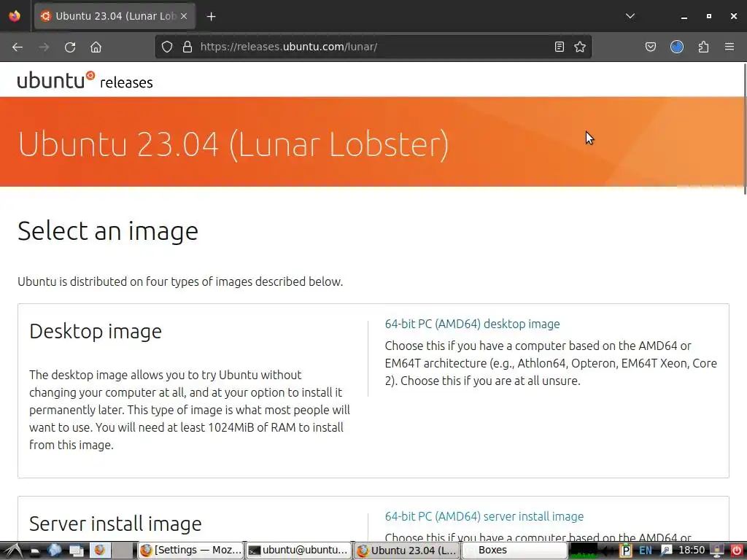The width and height of the screenshot is (747, 560).
Task: Click the clock showing 18:50
Action: [692, 551]
